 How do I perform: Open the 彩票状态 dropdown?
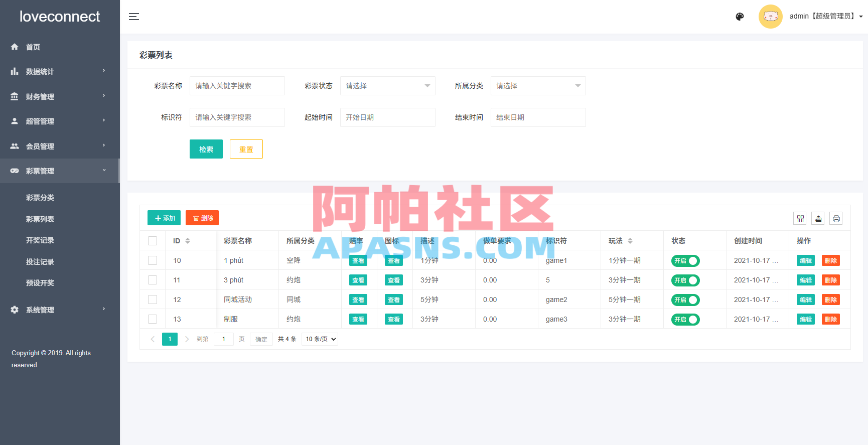point(388,86)
